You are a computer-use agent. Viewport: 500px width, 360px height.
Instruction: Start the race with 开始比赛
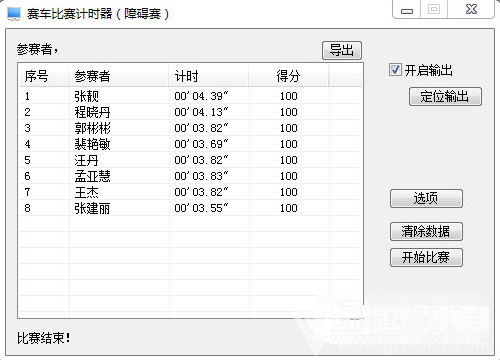426,257
